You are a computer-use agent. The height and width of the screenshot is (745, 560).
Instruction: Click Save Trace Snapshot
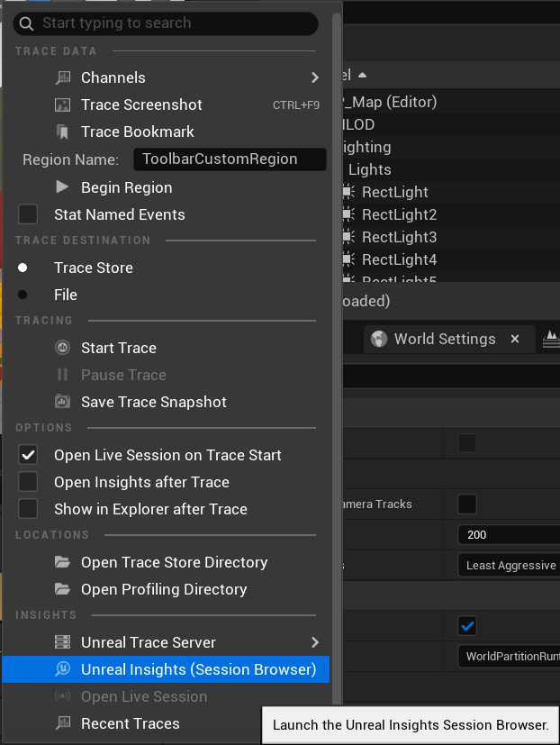click(166, 402)
